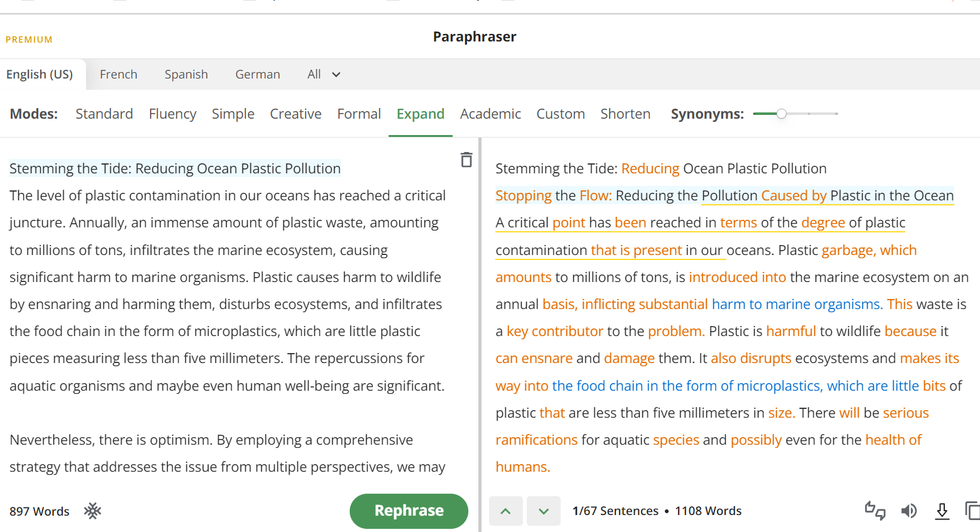Screen dimensions: 980x532
Task: Listen to output with speaker icon
Action: [908, 511]
